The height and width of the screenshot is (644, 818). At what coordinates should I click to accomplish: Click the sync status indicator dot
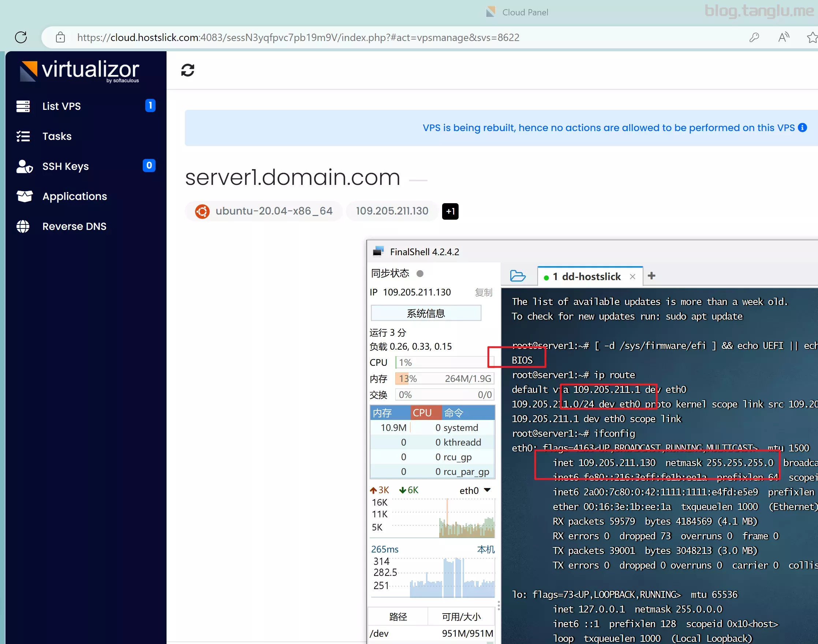[x=420, y=273]
